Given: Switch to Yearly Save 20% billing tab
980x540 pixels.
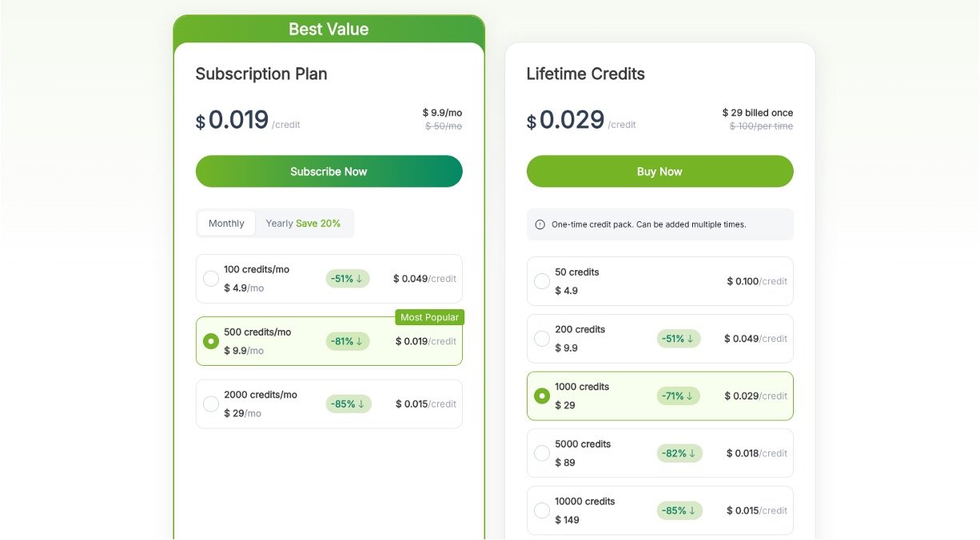Looking at the screenshot, I should [x=303, y=224].
